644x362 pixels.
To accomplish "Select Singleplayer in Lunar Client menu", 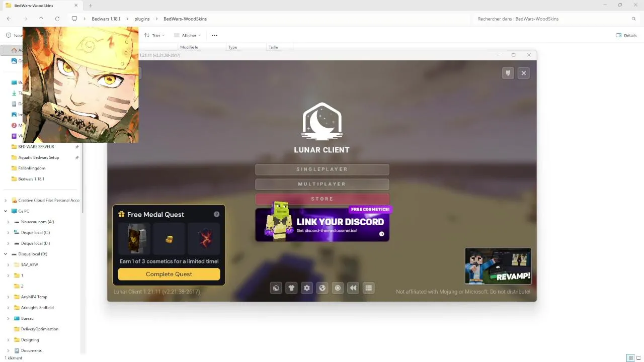I will (322, 169).
